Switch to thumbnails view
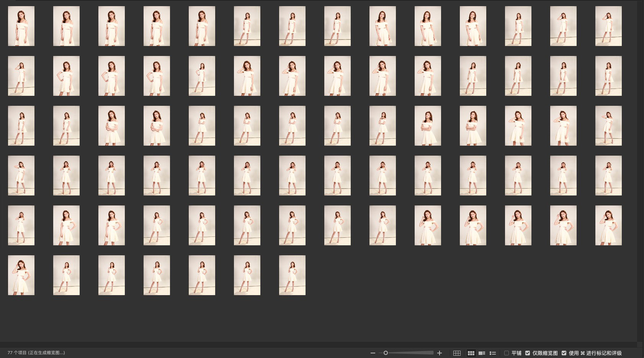 (471, 353)
